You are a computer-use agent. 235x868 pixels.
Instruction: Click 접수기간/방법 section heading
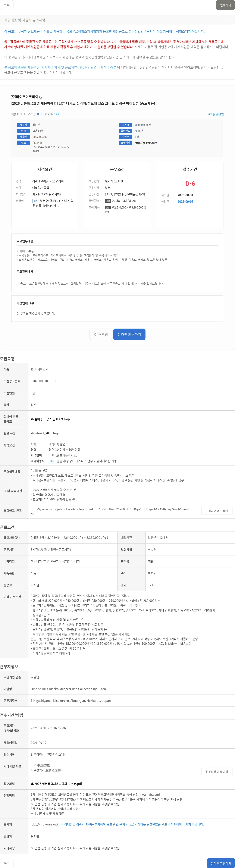(12, 715)
